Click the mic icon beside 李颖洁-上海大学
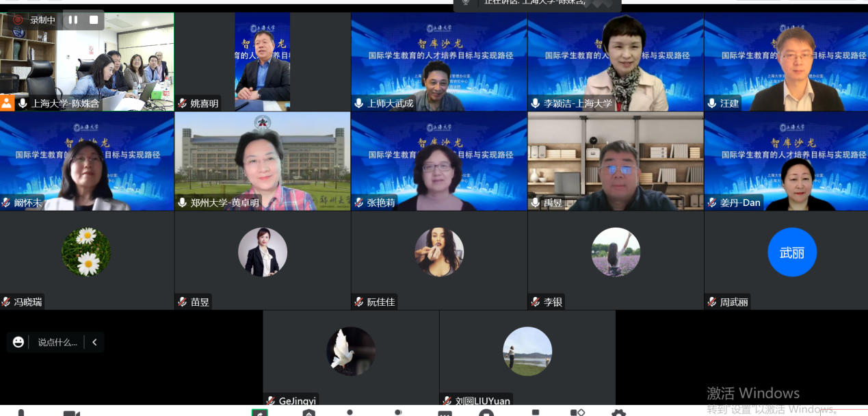 tap(536, 103)
